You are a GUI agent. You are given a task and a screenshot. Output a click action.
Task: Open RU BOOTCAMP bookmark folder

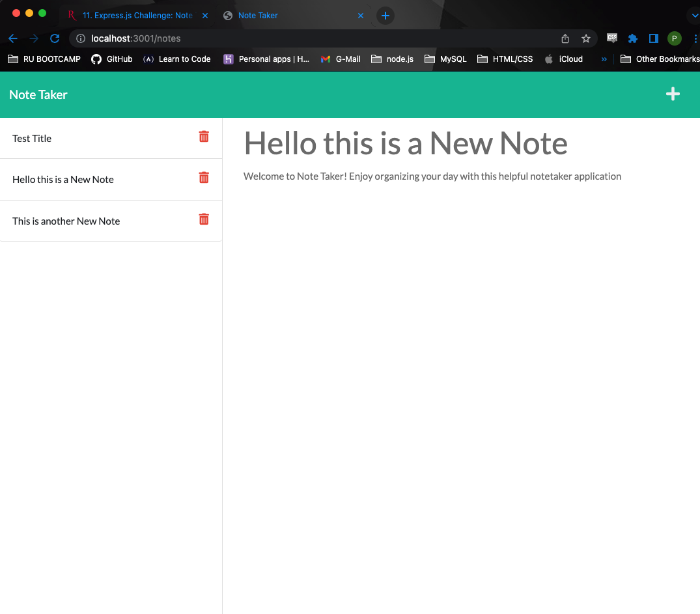point(44,59)
